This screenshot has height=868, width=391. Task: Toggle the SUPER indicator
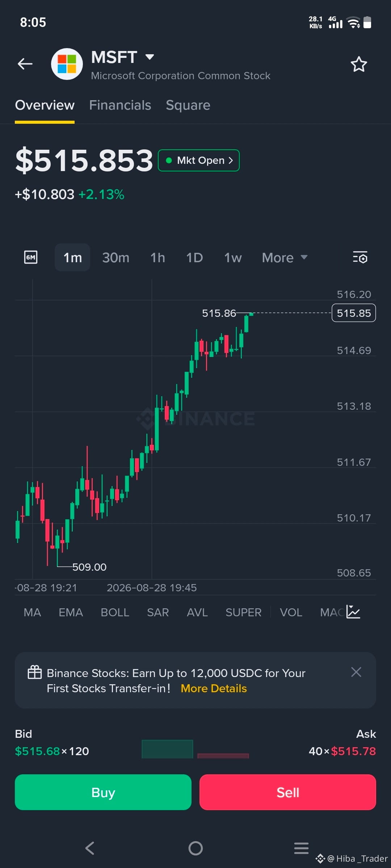tap(243, 612)
